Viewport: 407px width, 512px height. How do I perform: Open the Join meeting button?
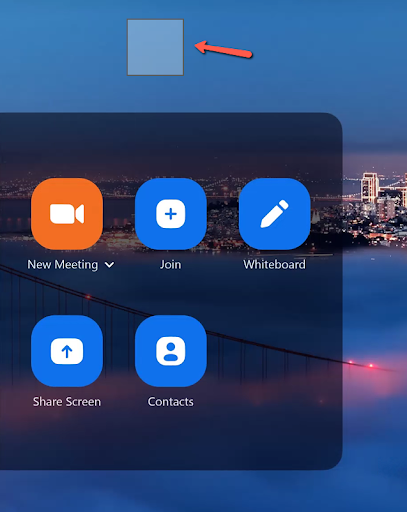[171, 214]
